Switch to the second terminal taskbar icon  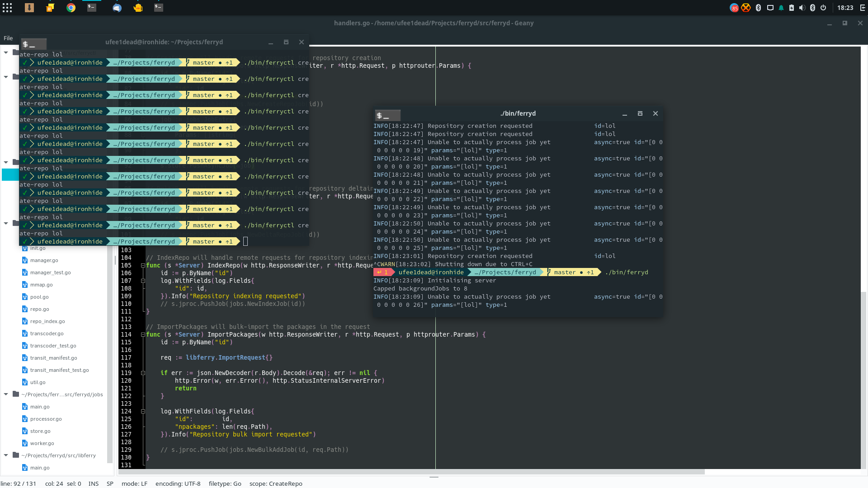(x=159, y=8)
